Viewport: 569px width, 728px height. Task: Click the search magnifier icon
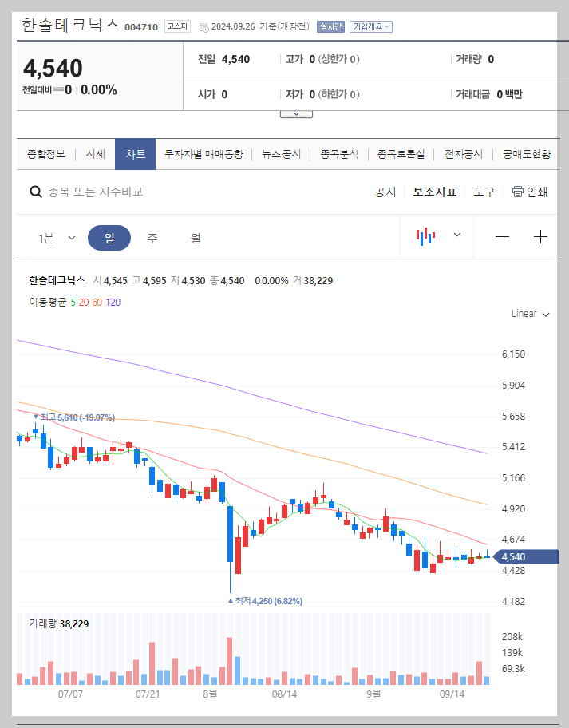click(x=35, y=192)
